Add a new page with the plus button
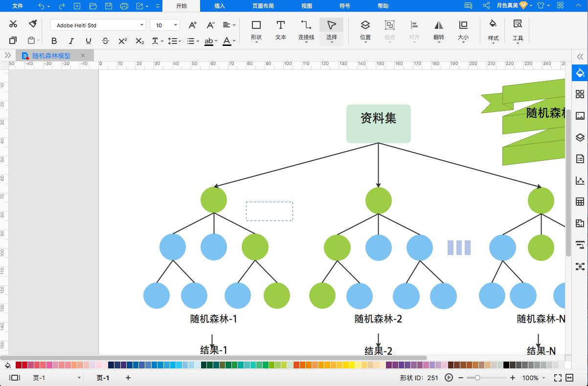Image resolution: width=588 pixels, height=386 pixels. tap(127, 378)
